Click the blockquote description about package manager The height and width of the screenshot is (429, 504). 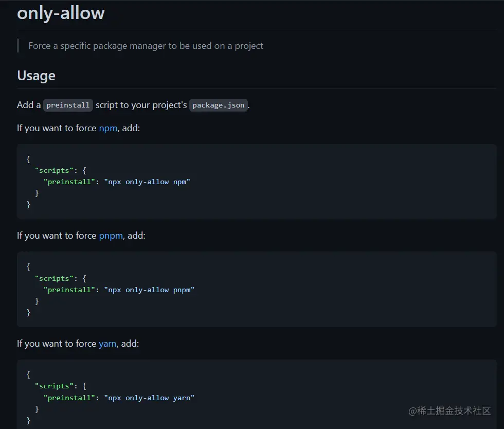146,46
